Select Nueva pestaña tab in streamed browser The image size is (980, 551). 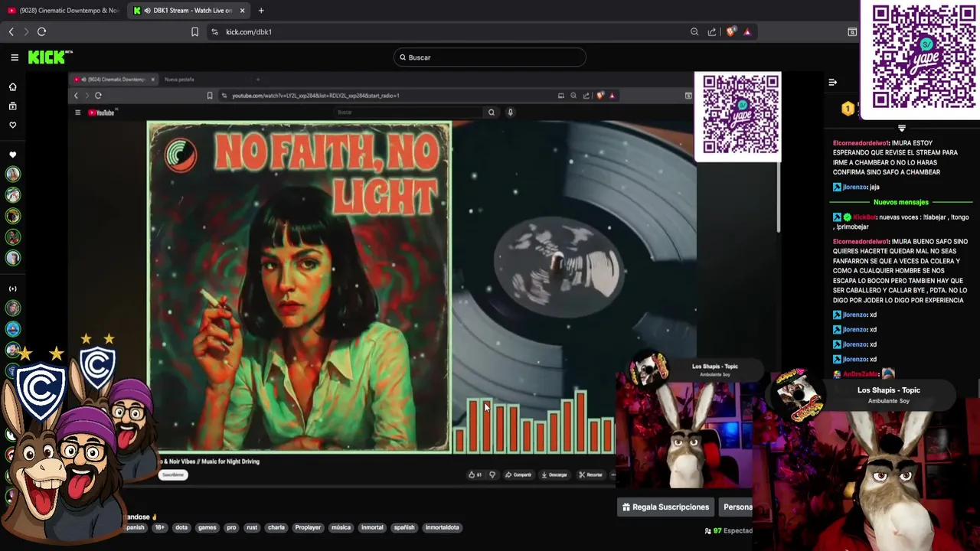pyautogui.click(x=179, y=80)
